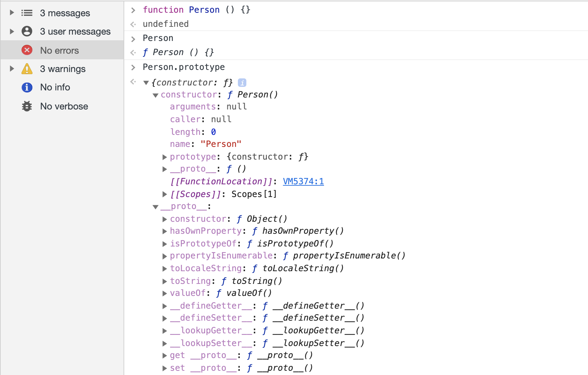Click the 'caller: null' property

[200, 119]
